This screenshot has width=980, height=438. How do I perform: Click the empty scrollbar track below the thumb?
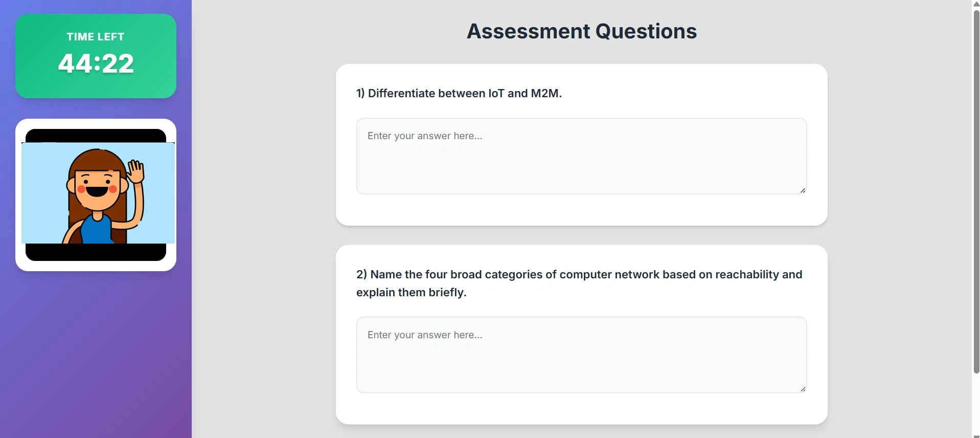[976, 403]
